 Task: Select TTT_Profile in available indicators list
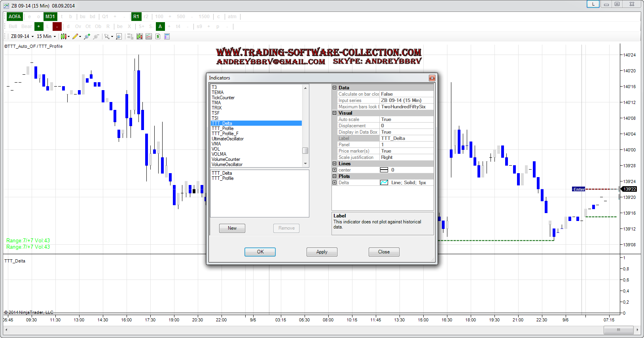tap(223, 128)
